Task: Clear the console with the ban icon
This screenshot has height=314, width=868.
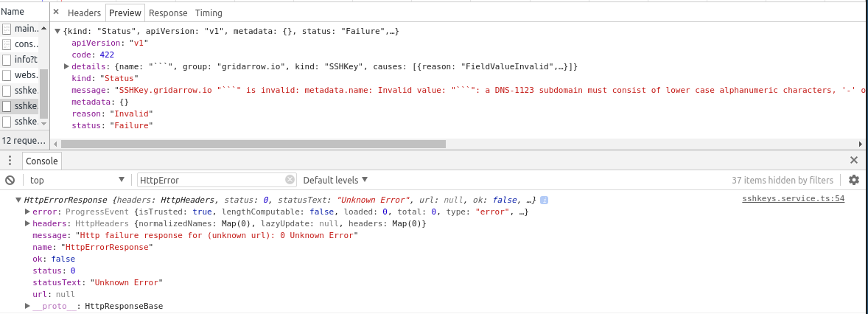Action: coord(10,180)
